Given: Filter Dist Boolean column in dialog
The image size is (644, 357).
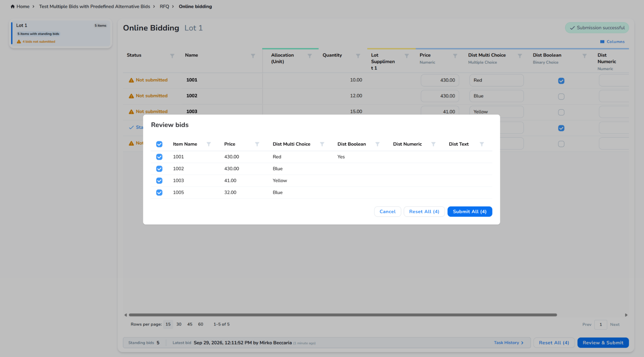Looking at the screenshot, I should click(377, 144).
